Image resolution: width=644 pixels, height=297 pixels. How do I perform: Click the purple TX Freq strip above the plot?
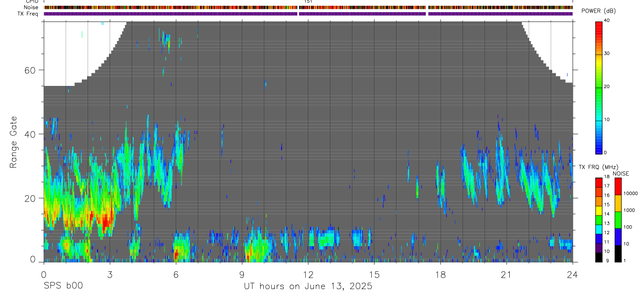pos(308,14)
